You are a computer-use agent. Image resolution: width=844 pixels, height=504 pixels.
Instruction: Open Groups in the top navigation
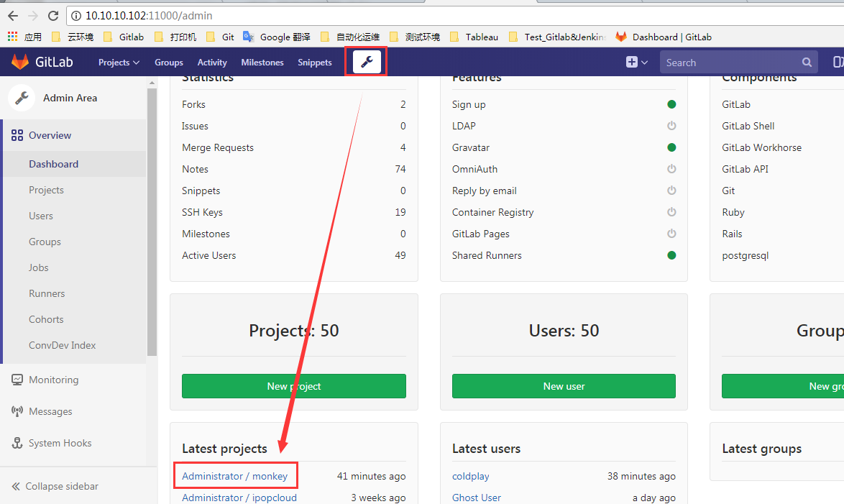tap(168, 63)
